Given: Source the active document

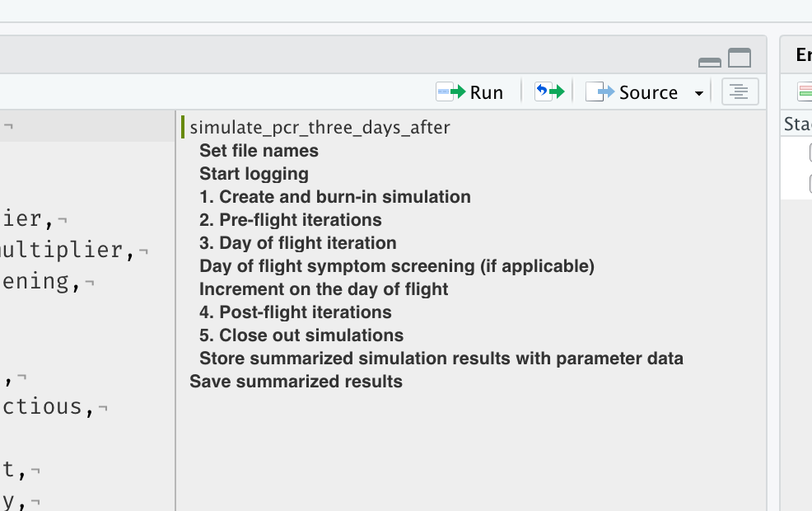Looking at the screenshot, I should point(632,92).
